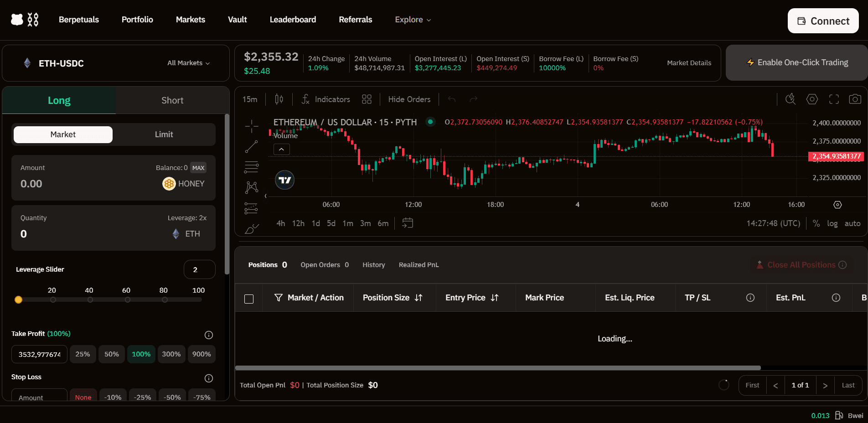Viewport: 868px width, 423px height.
Task: Select the candlestick chart type icon
Action: tap(279, 99)
